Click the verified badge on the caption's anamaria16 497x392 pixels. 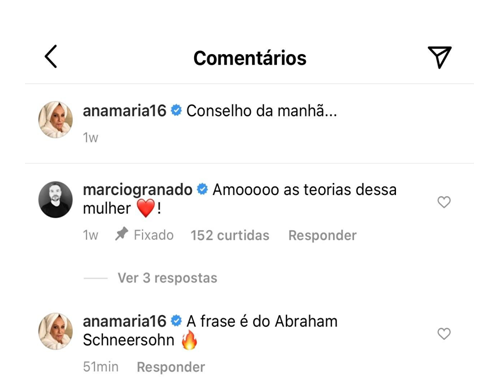click(x=176, y=110)
